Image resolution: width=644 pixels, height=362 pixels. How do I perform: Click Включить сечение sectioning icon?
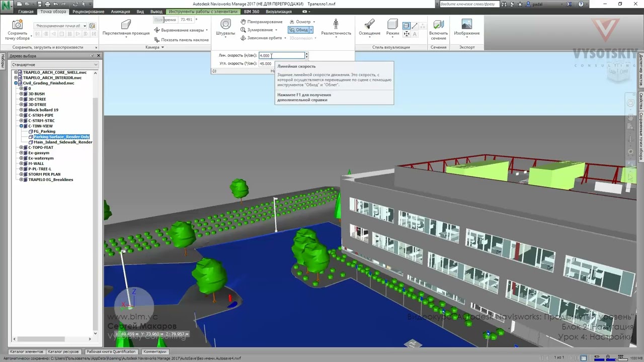tap(438, 25)
